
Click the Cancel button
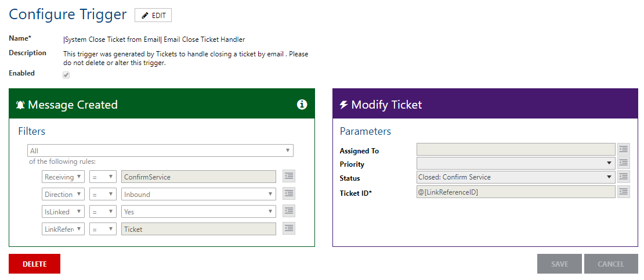tap(611, 264)
